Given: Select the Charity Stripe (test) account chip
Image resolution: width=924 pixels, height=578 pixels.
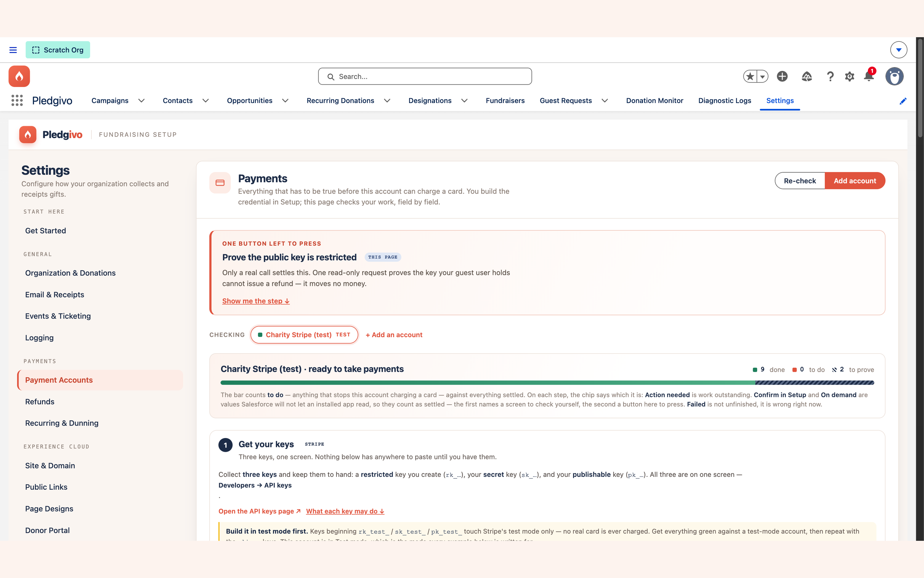Looking at the screenshot, I should pyautogui.click(x=304, y=335).
